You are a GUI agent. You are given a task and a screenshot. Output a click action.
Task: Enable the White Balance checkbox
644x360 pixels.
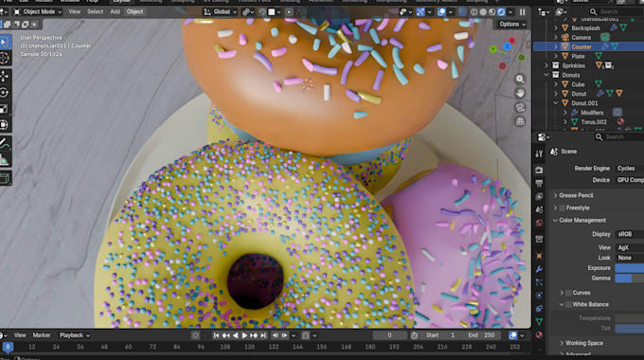point(568,304)
